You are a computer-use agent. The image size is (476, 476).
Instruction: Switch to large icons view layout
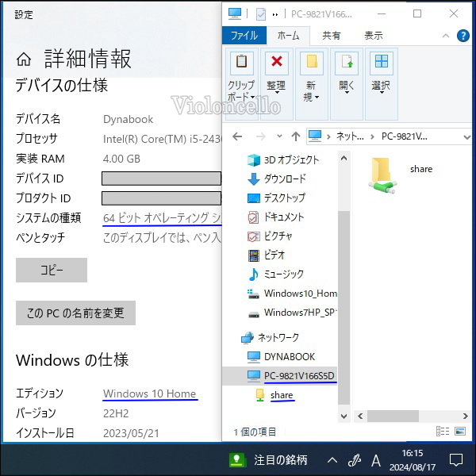pos(460,432)
